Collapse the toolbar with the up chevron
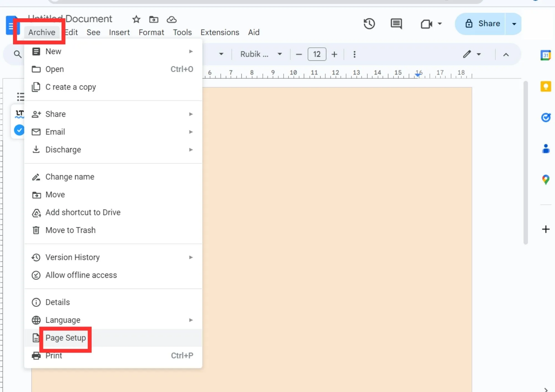 coord(506,55)
